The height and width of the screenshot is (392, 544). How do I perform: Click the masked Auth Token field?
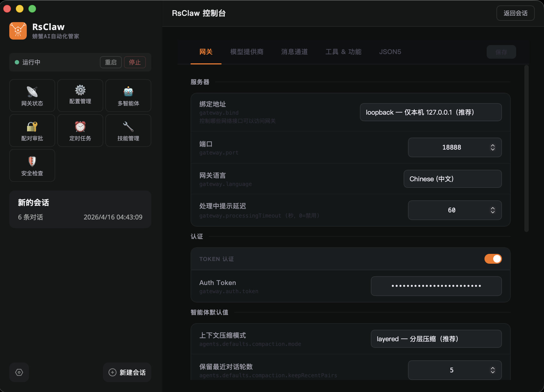436,286
